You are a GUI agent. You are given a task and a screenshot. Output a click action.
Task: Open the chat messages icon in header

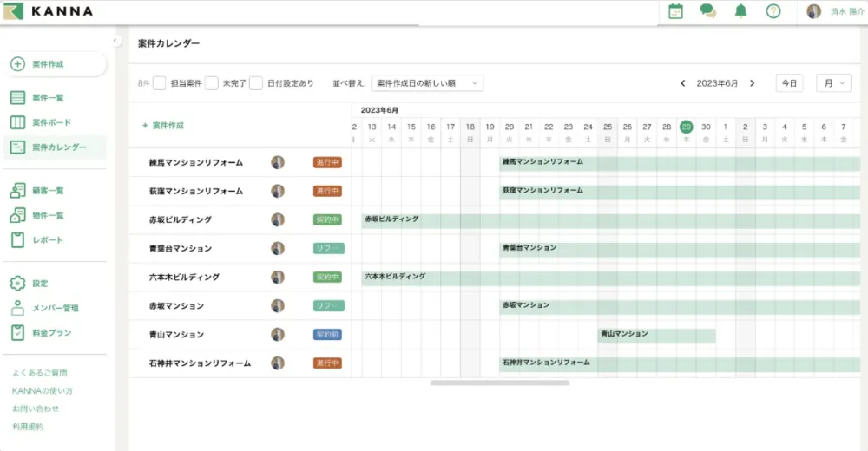pos(708,10)
